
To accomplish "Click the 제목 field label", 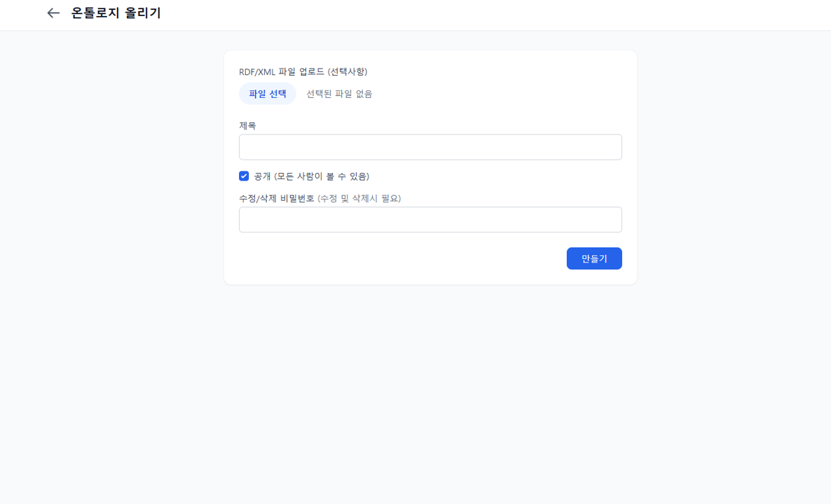I will tap(248, 126).
